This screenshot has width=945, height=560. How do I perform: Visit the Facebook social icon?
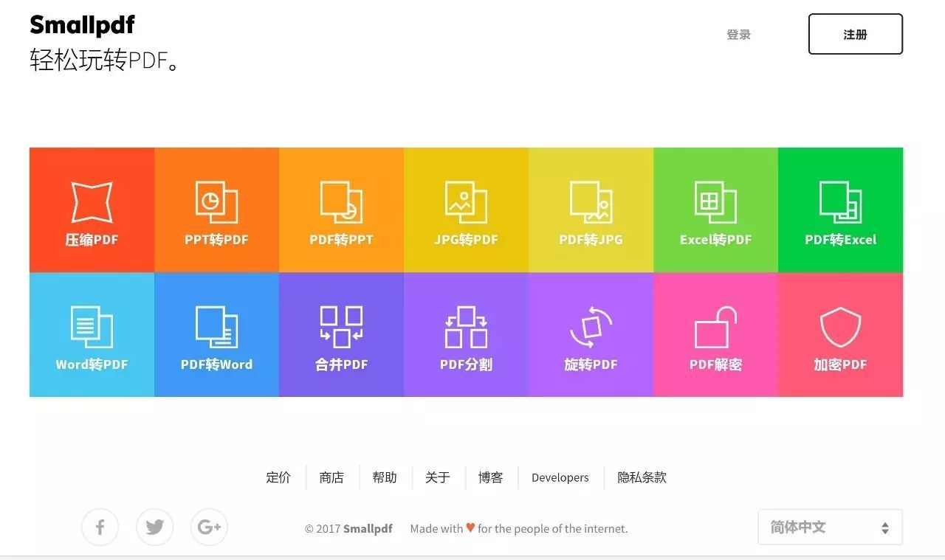point(100,528)
